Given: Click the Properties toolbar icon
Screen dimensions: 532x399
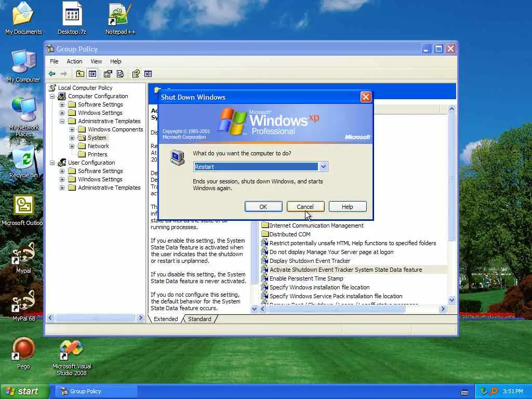Looking at the screenshot, I should click(108, 74).
